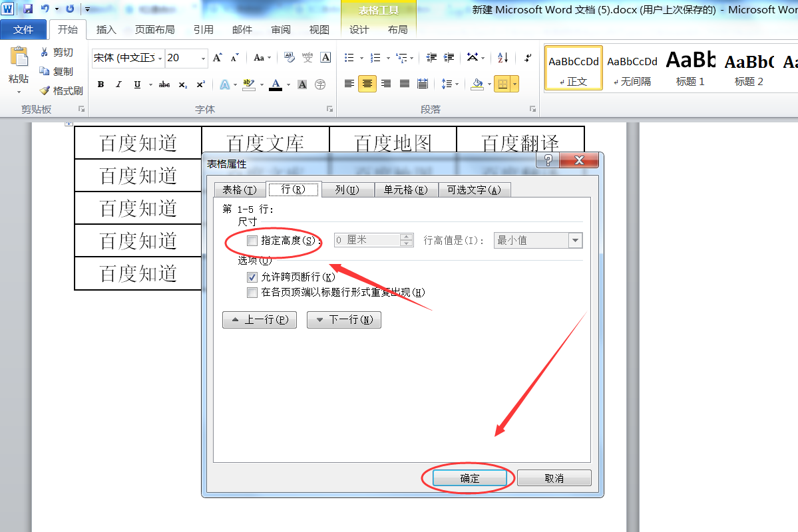Align text left in paragraph group
Viewport: 798px width, 532px height.
coord(349,84)
